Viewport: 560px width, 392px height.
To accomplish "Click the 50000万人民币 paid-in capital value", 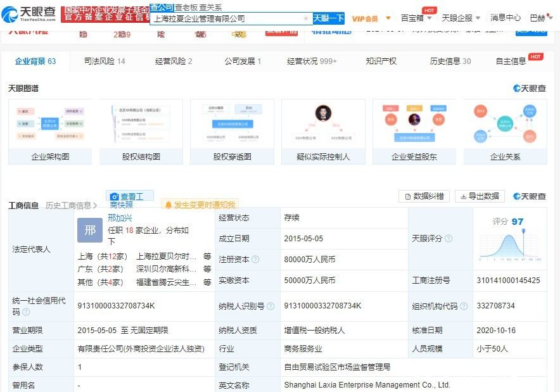I will coord(310,281).
